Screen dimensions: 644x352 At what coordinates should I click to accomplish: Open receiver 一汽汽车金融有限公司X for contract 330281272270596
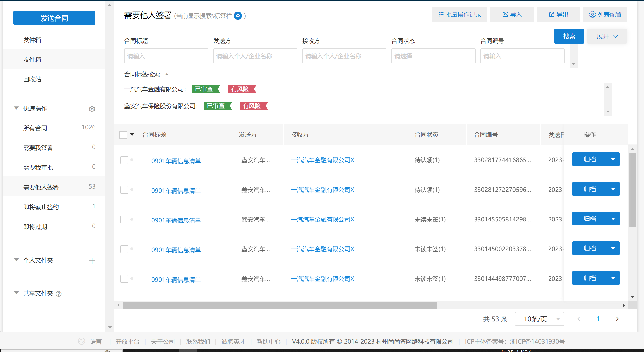click(322, 190)
